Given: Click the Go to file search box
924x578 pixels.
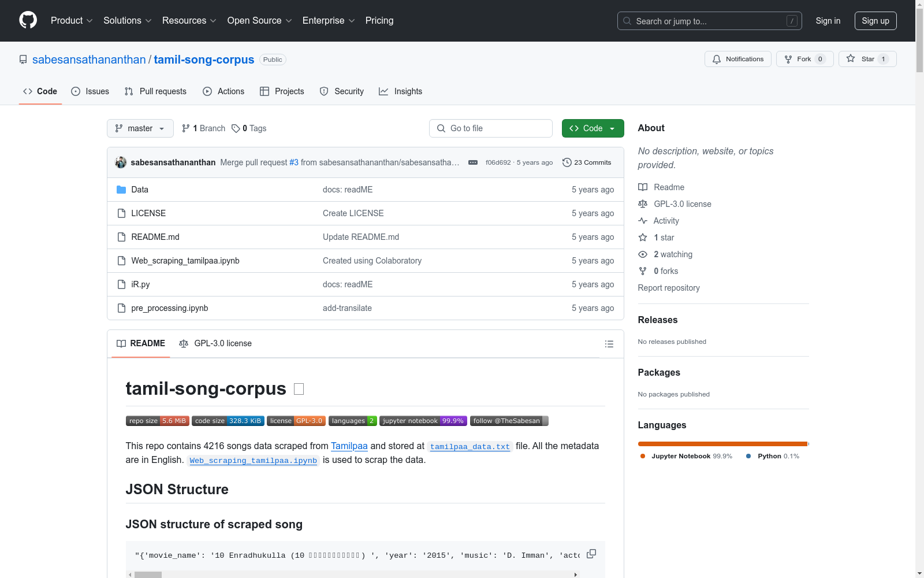Looking at the screenshot, I should (x=491, y=128).
